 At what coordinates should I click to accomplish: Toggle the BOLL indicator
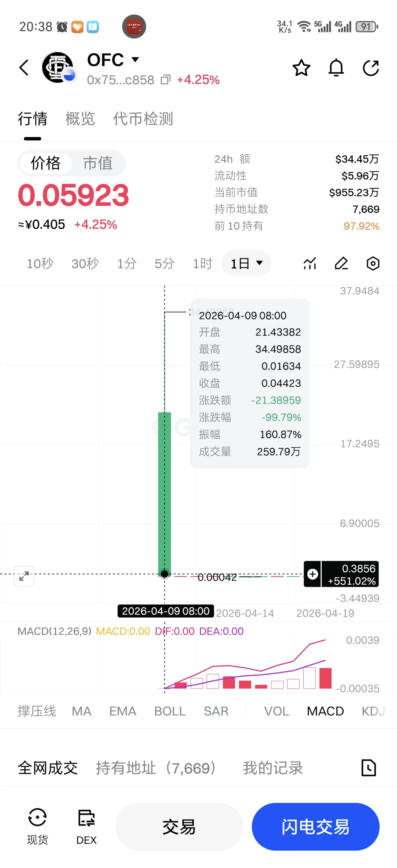(x=170, y=711)
